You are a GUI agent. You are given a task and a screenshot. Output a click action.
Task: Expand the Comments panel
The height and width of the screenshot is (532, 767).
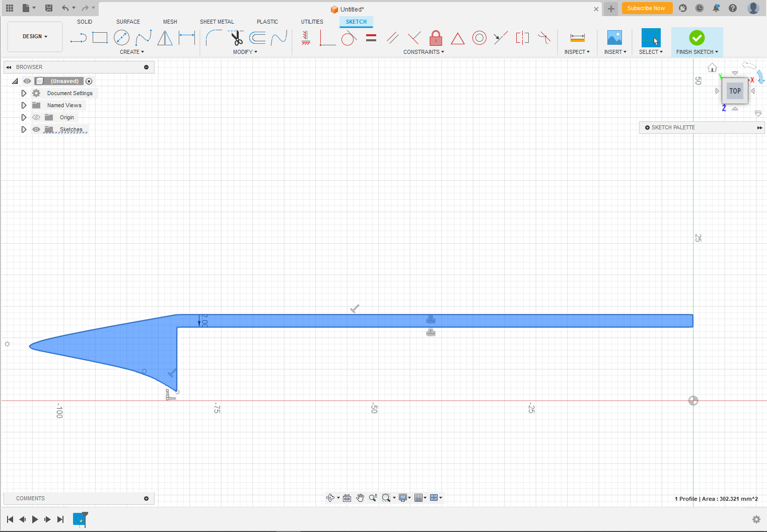(x=147, y=498)
